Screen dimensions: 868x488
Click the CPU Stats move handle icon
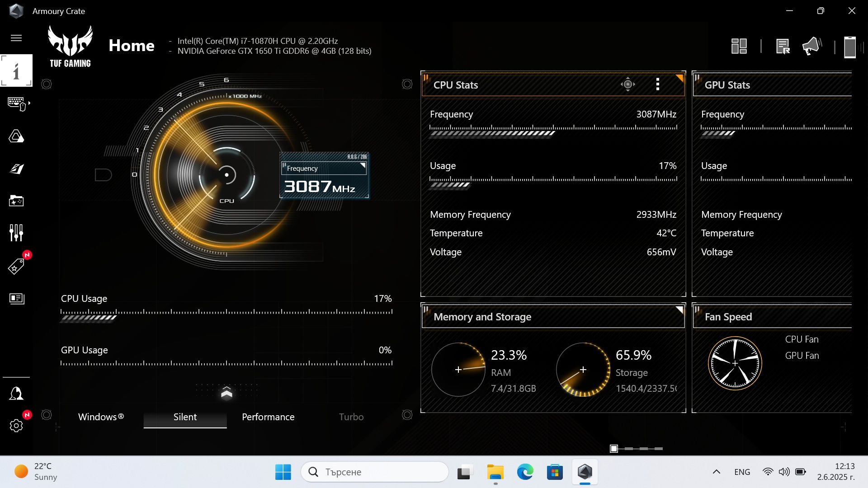point(627,84)
